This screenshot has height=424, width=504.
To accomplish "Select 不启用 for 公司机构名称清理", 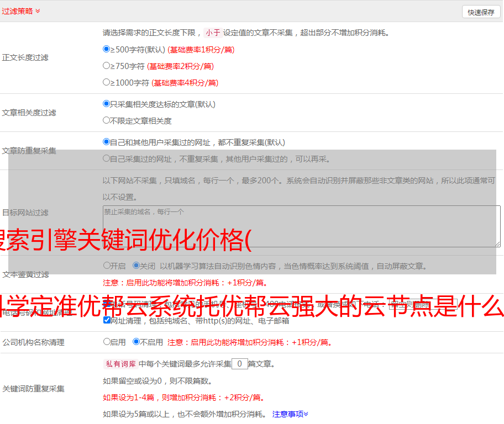I will coord(136,342).
